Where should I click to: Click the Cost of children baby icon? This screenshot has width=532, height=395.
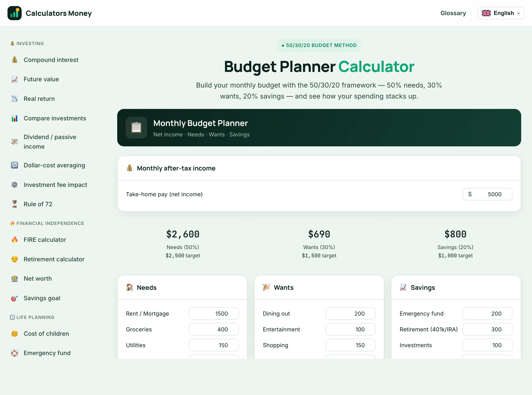coord(15,333)
